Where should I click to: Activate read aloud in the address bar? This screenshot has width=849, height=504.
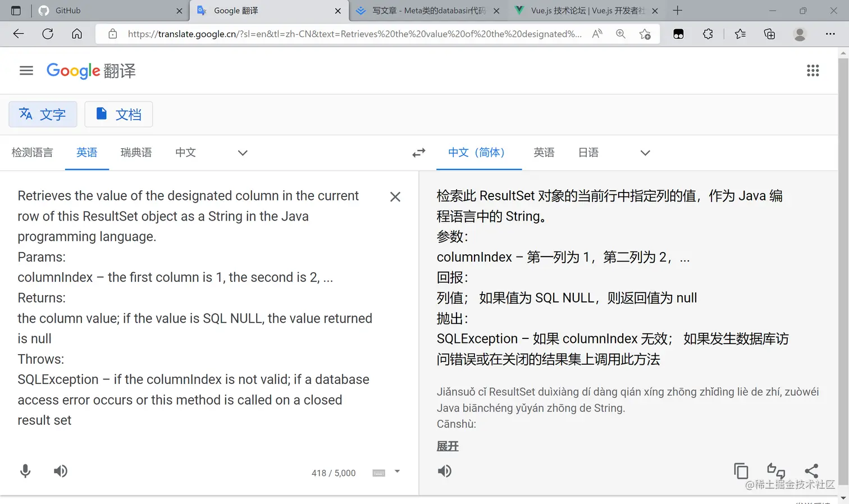click(x=597, y=34)
